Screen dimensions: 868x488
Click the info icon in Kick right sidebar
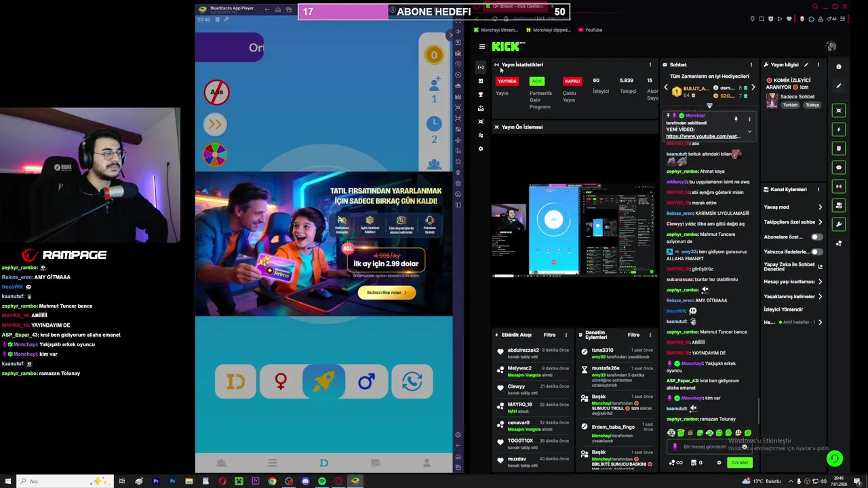pyautogui.click(x=839, y=67)
